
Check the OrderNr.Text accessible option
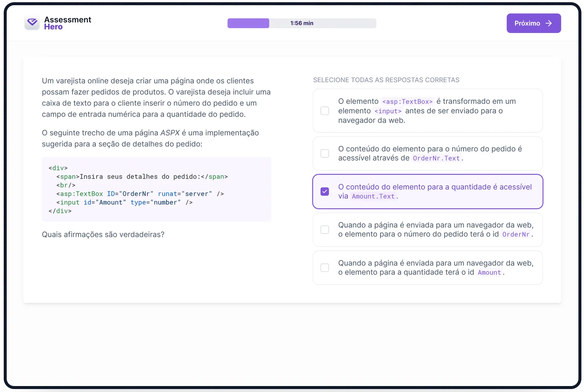[x=325, y=154]
